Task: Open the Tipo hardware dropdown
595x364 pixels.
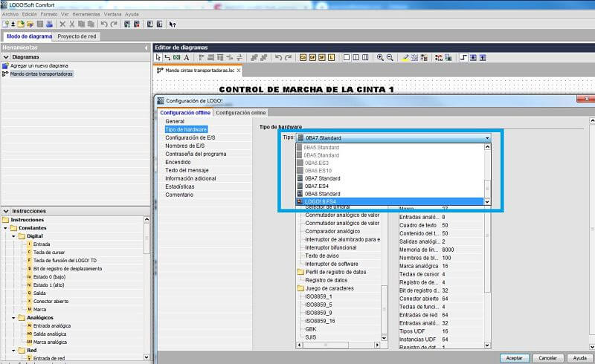Action: tap(487, 137)
